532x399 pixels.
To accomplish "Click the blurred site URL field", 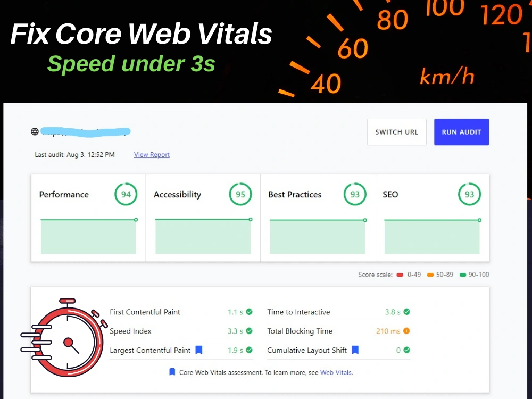I will pos(86,132).
